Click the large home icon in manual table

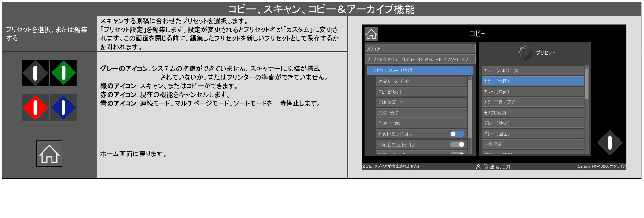tap(49, 154)
